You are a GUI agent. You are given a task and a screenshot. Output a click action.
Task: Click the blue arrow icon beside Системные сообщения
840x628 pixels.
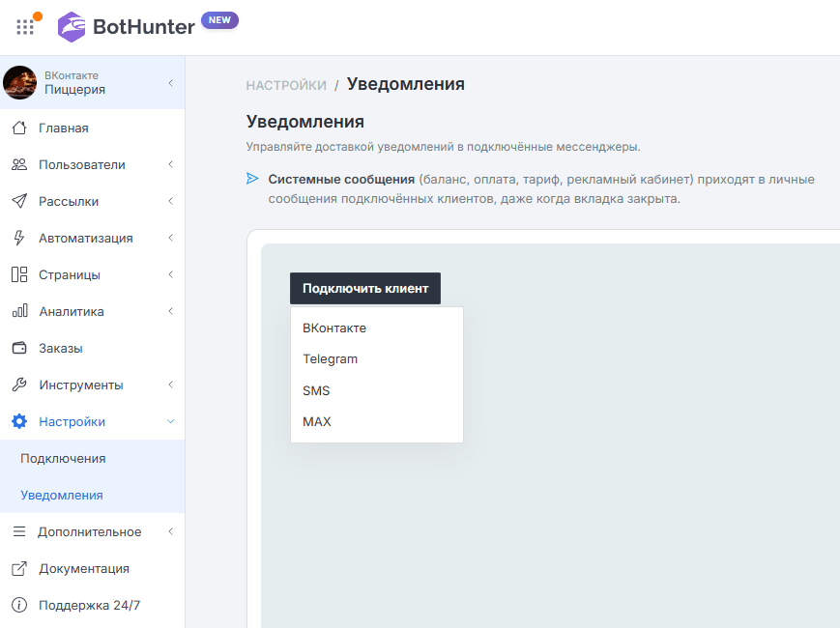[252, 179]
